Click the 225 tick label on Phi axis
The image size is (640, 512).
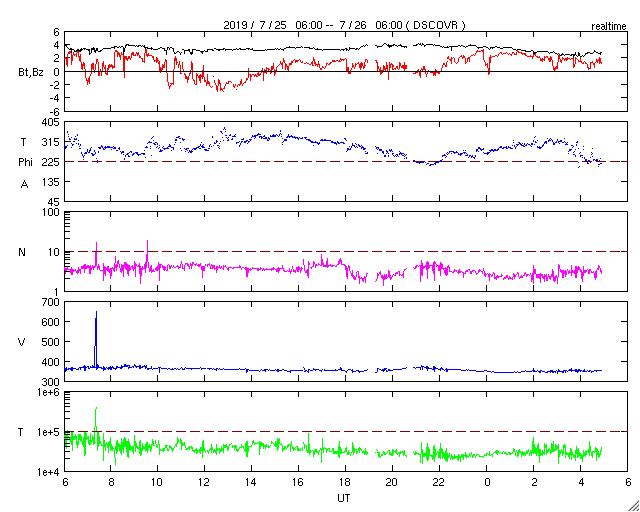click(x=51, y=162)
